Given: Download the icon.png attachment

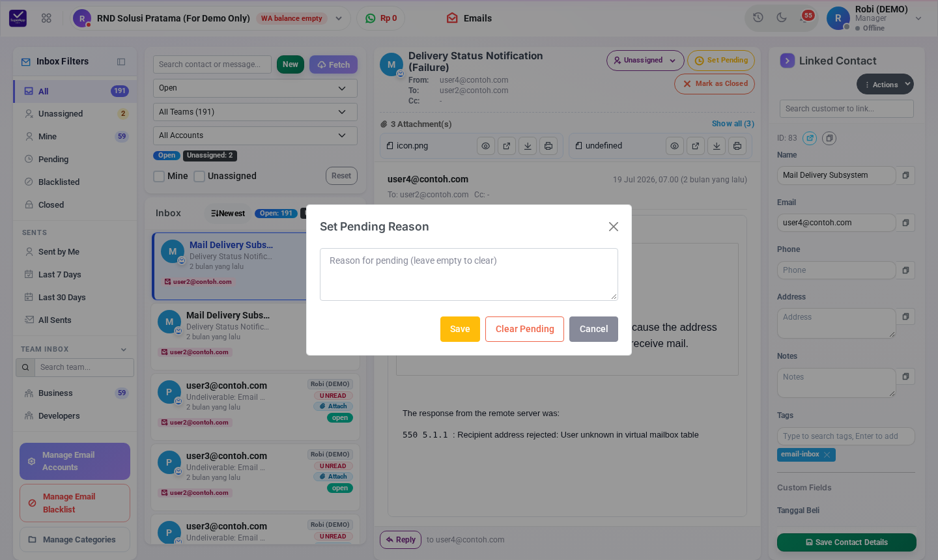Looking at the screenshot, I should click(x=528, y=146).
